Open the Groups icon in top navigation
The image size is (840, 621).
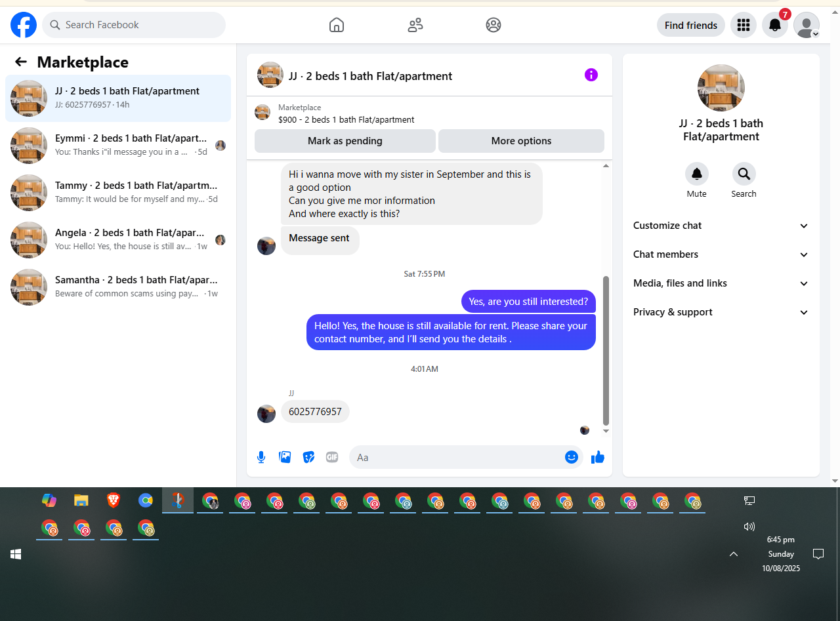493,25
